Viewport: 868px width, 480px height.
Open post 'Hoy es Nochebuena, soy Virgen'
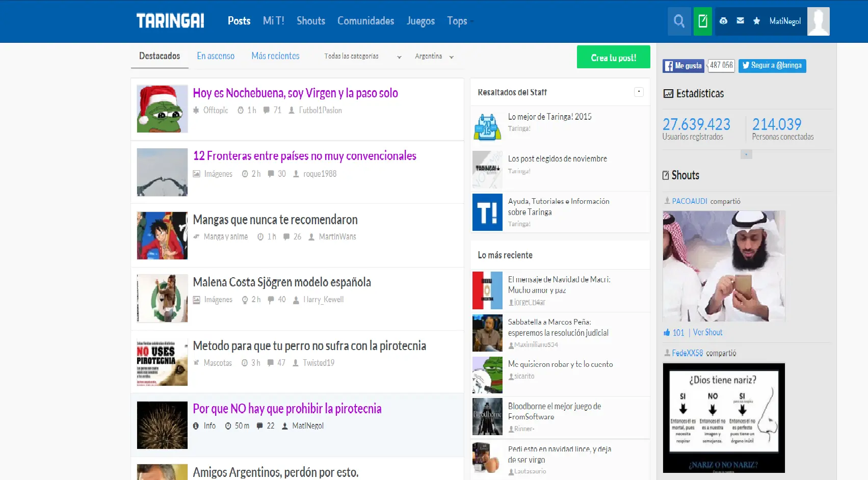click(x=296, y=93)
